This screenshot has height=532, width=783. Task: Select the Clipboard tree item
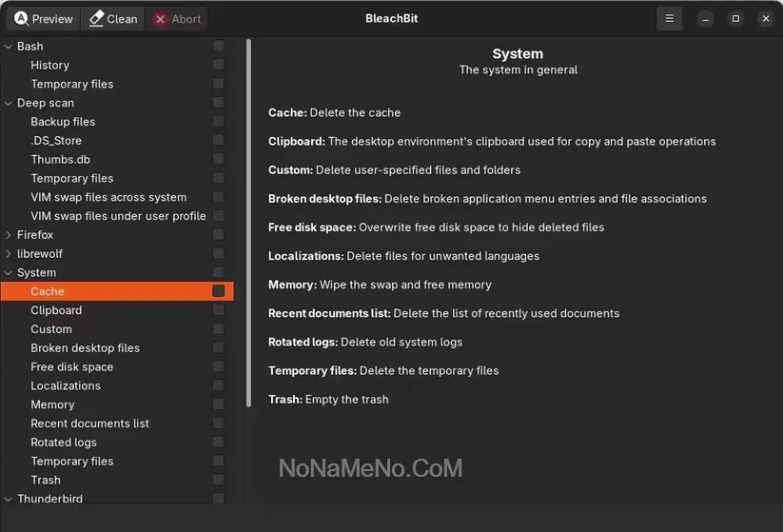coord(56,310)
